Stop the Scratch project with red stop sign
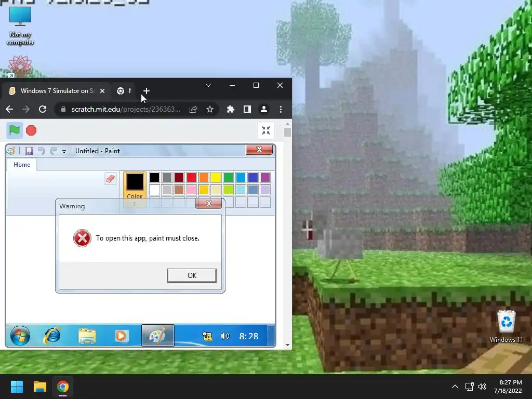Screen dimensions: 532x399 (31, 130)
